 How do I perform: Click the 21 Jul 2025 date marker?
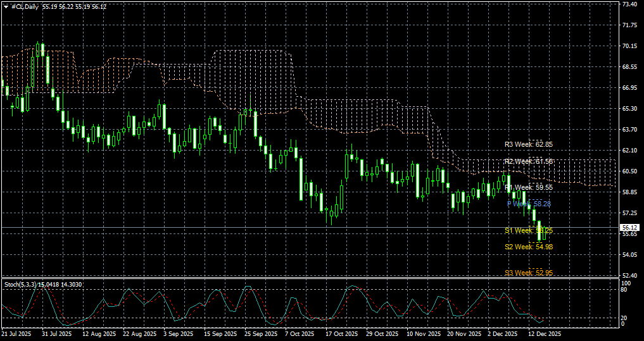17,333
